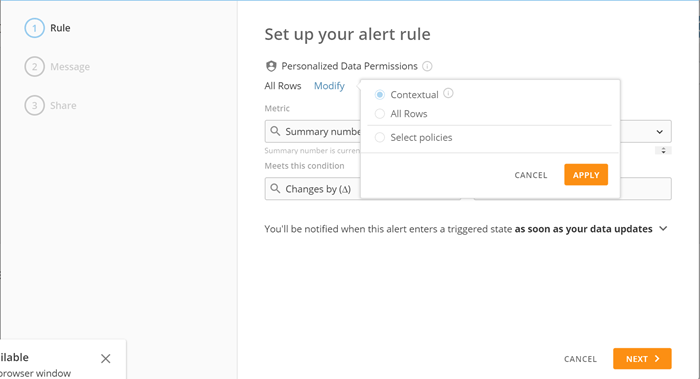
Task: Click the search icon in Metric field
Action: [x=275, y=131]
